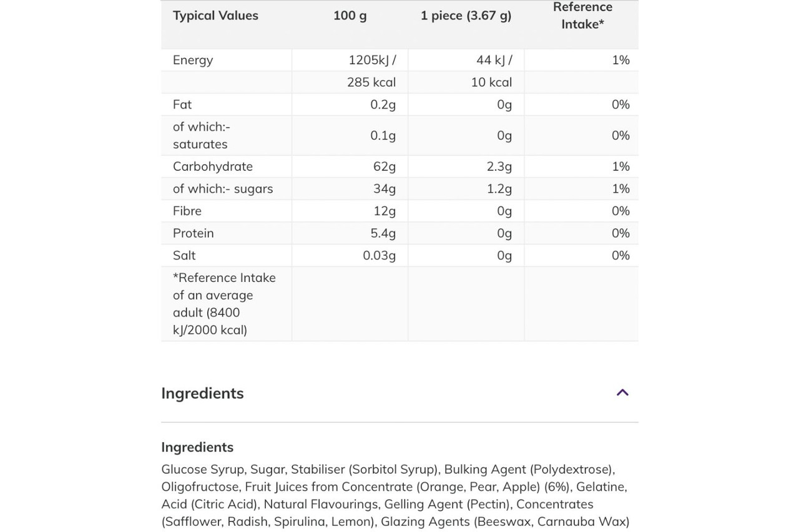The width and height of the screenshot is (799, 532).
Task: Click the Reference Intake* column header
Action: (x=582, y=16)
